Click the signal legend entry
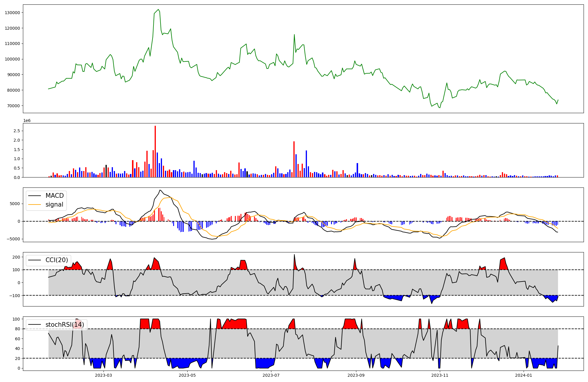Image resolution: width=588 pixels, height=382 pixels. point(54,205)
